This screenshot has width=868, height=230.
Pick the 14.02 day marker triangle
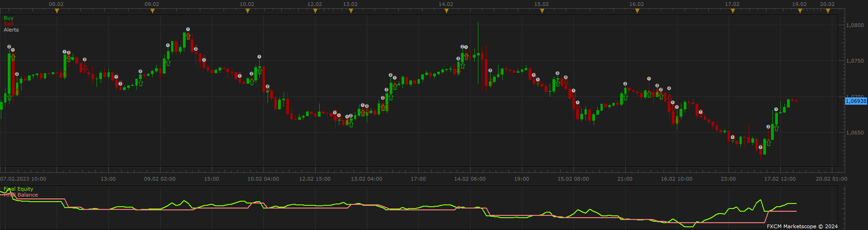(x=446, y=11)
